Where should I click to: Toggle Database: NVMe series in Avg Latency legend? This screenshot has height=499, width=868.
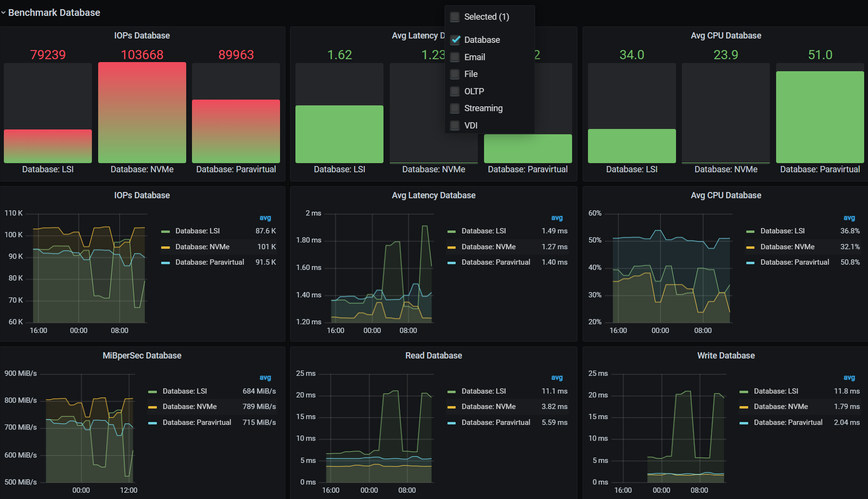(x=487, y=247)
